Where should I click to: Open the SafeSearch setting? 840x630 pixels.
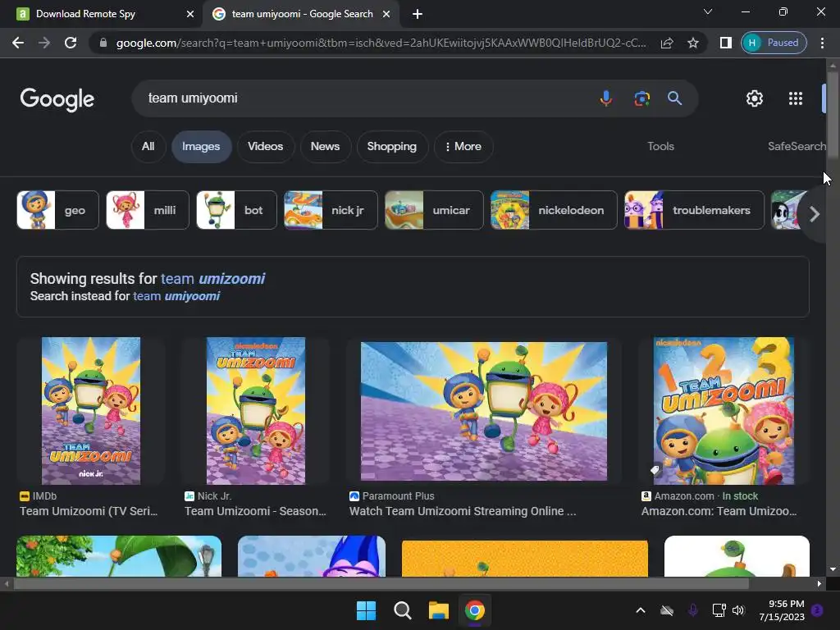coord(797,146)
